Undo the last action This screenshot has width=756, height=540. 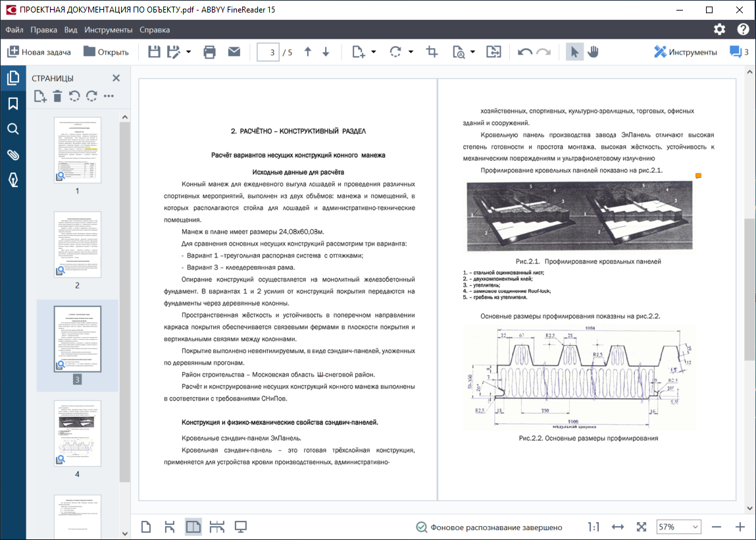tap(524, 52)
